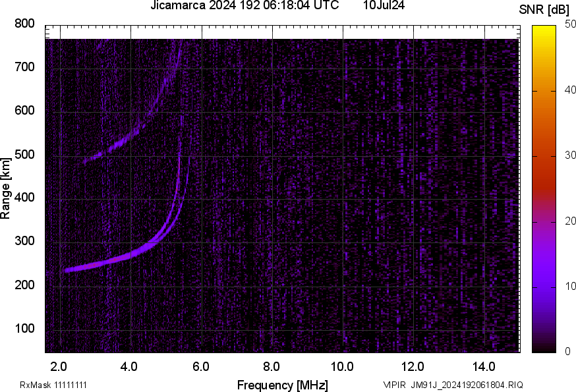576x392 pixels.
Task: Click the colorbar tick label '40'
Action: pyautogui.click(x=570, y=90)
